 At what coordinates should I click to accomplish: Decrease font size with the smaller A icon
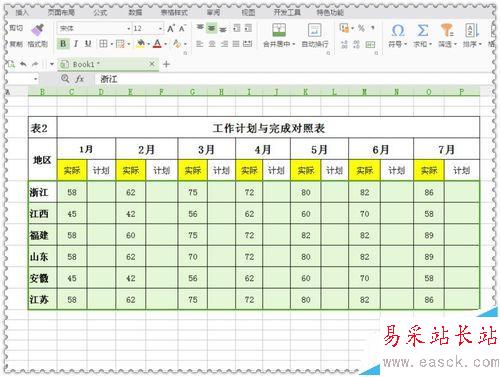(182, 28)
